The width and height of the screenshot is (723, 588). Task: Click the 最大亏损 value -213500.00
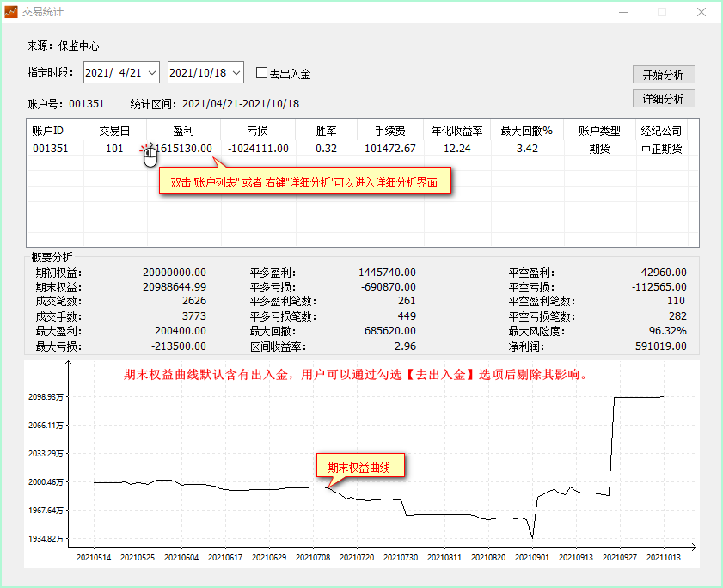click(x=179, y=346)
